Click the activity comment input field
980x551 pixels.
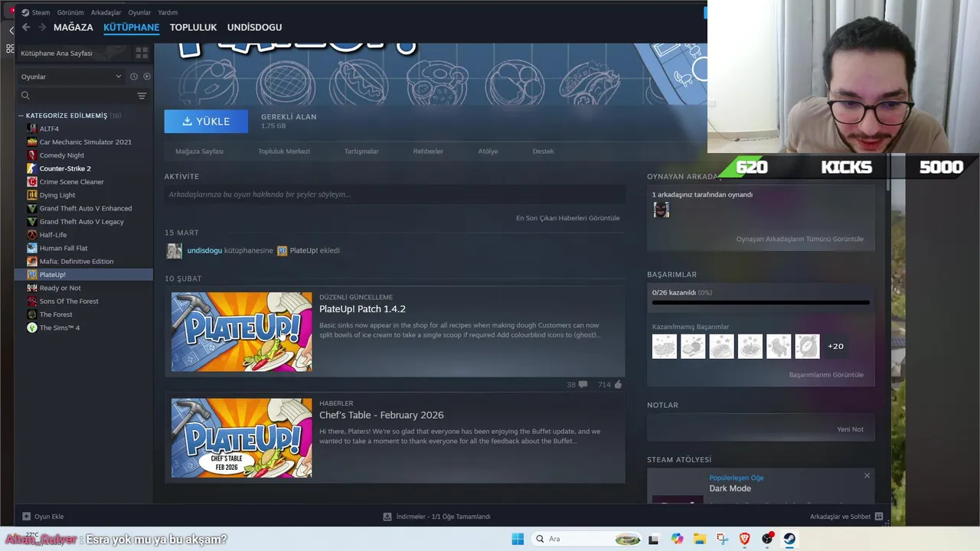click(x=394, y=194)
